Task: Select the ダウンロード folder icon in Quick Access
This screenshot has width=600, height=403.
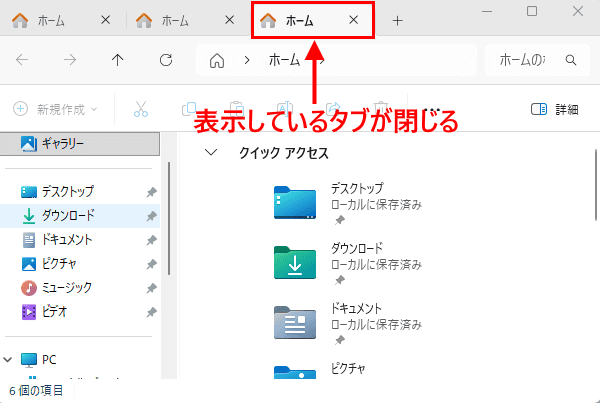Action: point(295,263)
